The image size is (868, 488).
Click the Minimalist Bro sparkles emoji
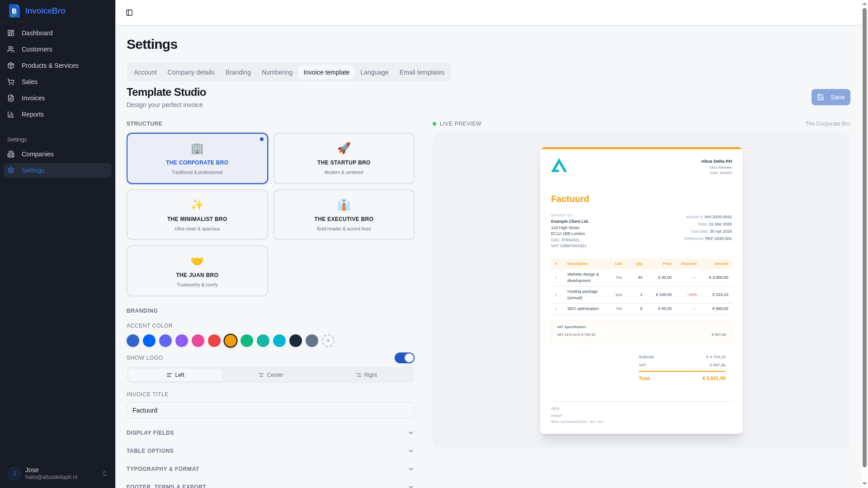point(197,205)
